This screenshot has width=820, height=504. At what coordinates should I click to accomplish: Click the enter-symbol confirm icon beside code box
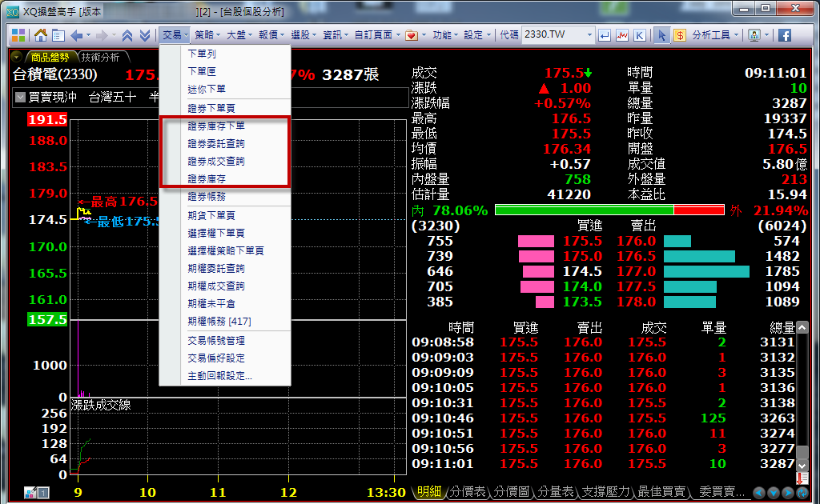point(605,35)
